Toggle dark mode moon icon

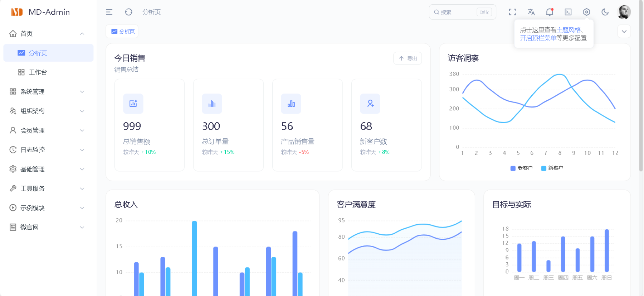tap(605, 12)
